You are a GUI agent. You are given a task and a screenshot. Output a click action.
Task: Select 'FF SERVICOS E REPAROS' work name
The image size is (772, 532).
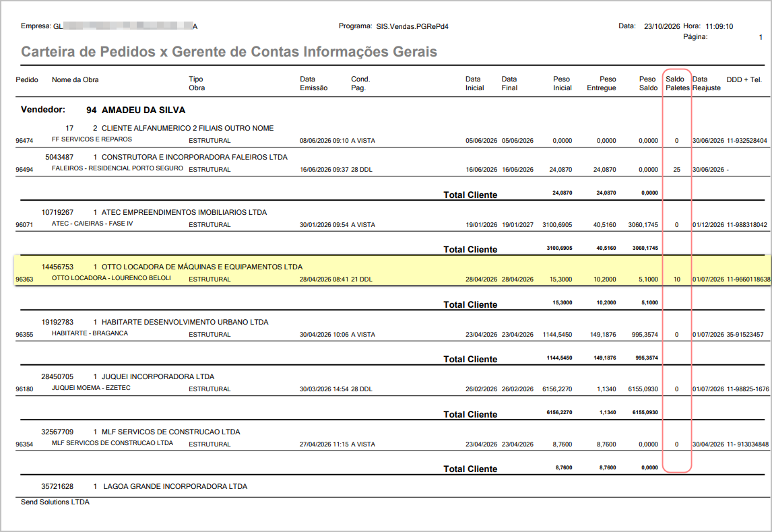click(92, 139)
